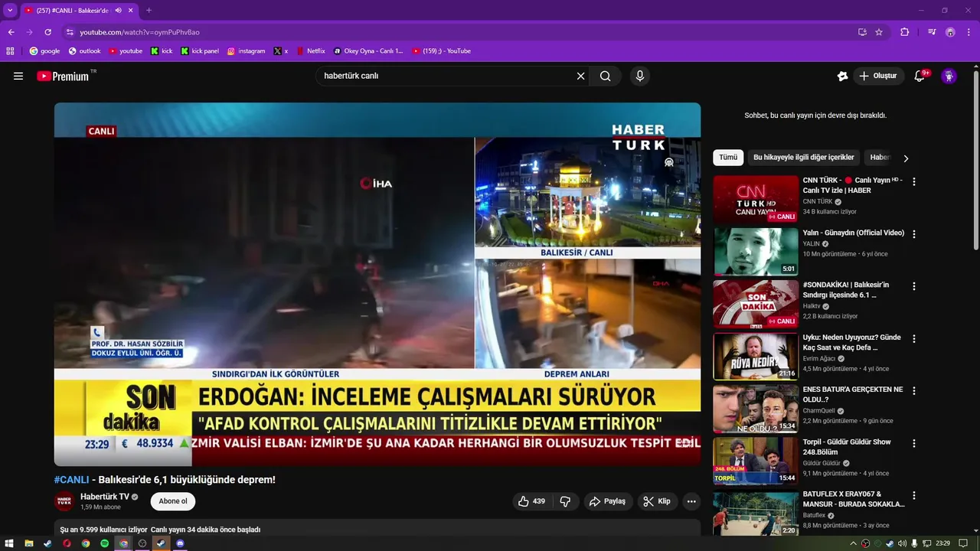Open more actions under the video
This screenshot has width=980, height=551.
point(691,501)
